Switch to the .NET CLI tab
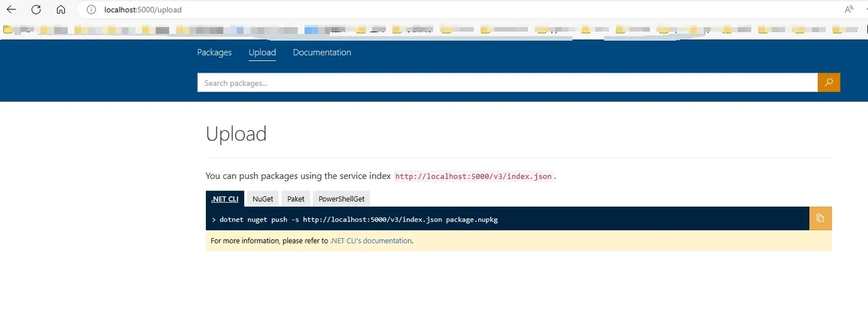 [x=224, y=199]
